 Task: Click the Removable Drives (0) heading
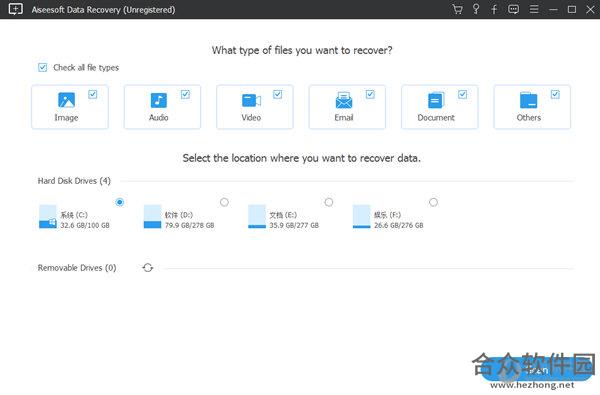point(77,268)
